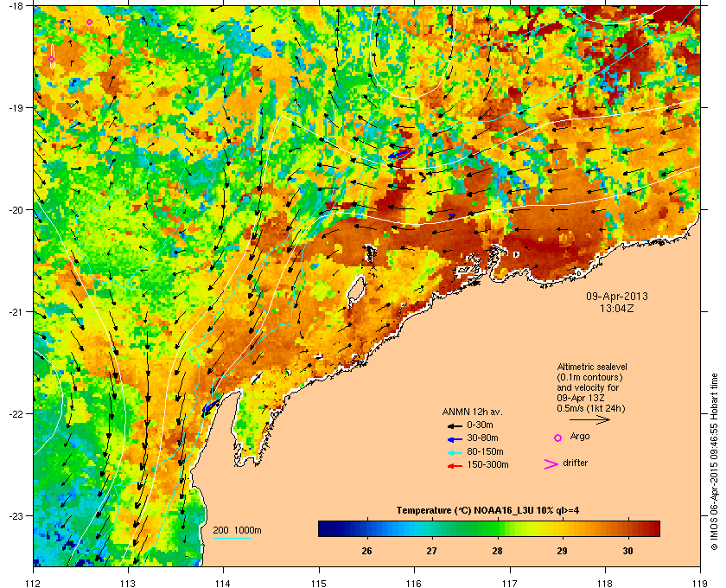
Task: Select the Argo float marker near 112.6, -18.1
Action: 89,22
